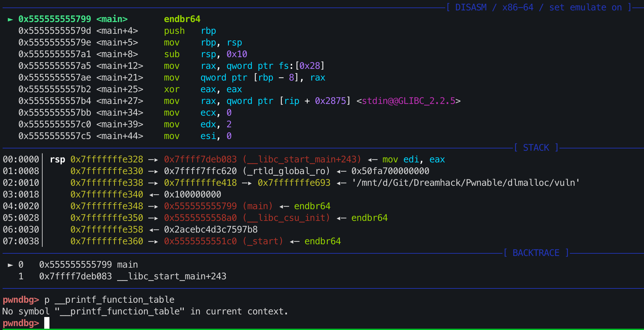The height and width of the screenshot is (330, 644).
Task: Click the current instruction address 0x555555555799
Action: (x=55, y=19)
